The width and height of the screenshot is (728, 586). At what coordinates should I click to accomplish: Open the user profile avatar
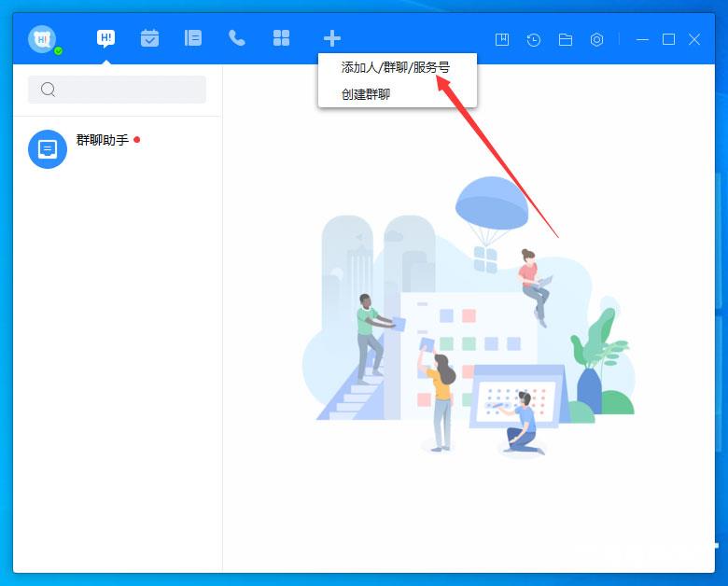point(42,39)
